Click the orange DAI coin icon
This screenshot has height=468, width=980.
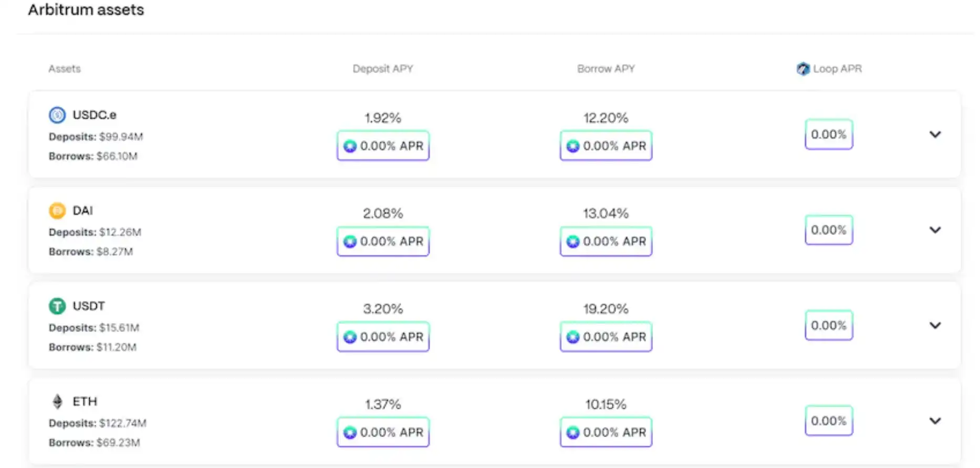57,211
